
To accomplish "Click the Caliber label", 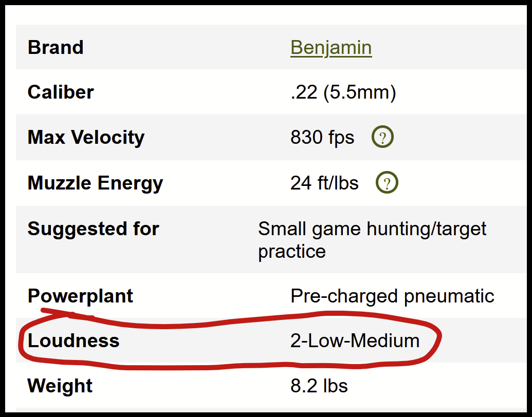I will (61, 92).
